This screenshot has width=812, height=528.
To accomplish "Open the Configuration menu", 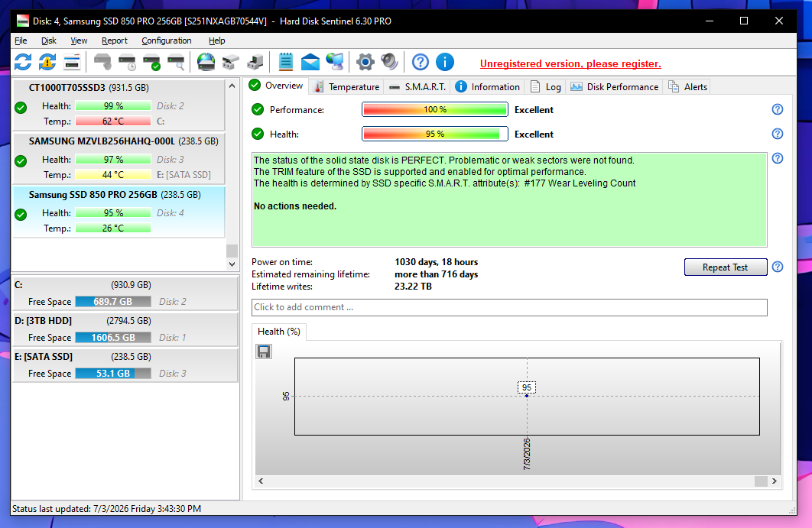I will point(166,40).
